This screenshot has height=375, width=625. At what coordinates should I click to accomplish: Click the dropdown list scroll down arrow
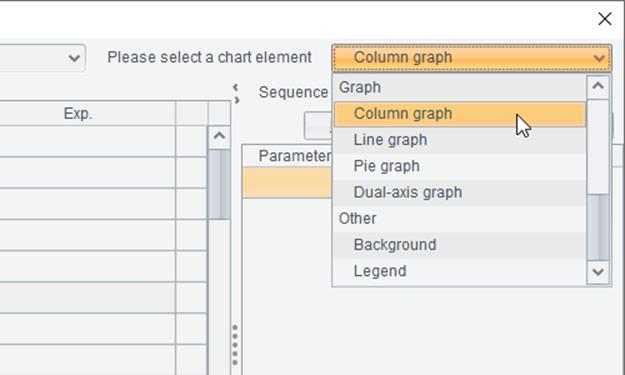point(598,272)
